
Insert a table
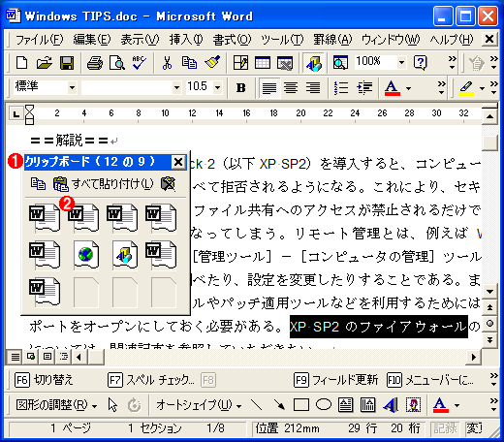click(x=263, y=63)
